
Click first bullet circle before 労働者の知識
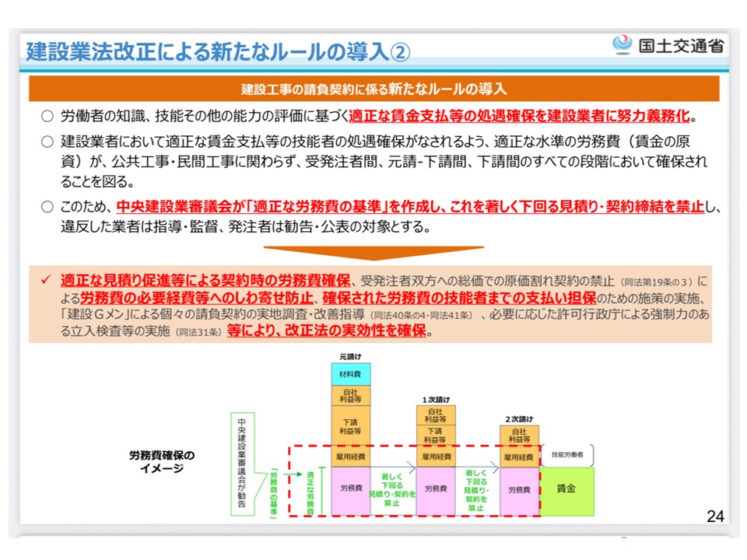coord(47,117)
